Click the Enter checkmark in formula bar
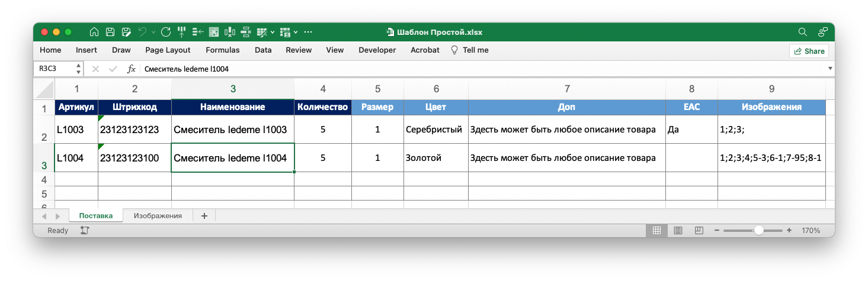 (113, 69)
